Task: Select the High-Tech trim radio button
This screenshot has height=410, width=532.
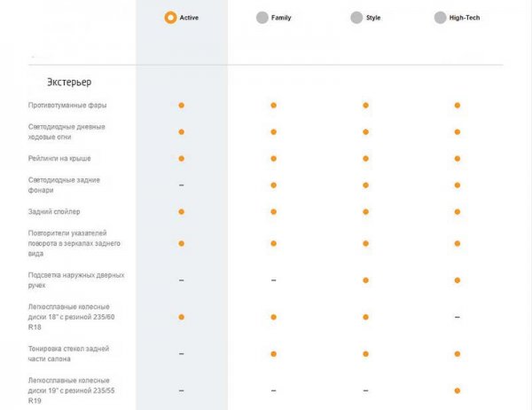Action: click(x=441, y=18)
